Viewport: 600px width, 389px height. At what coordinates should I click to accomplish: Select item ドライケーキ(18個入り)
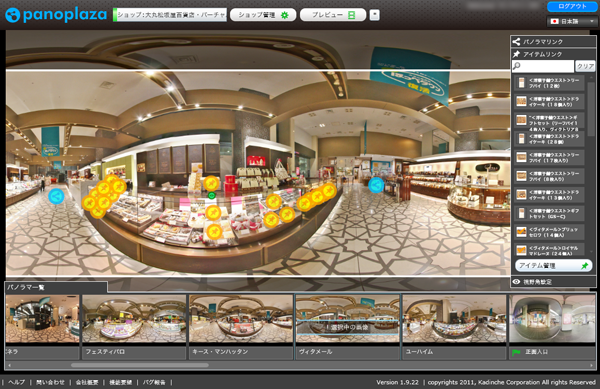click(549, 101)
